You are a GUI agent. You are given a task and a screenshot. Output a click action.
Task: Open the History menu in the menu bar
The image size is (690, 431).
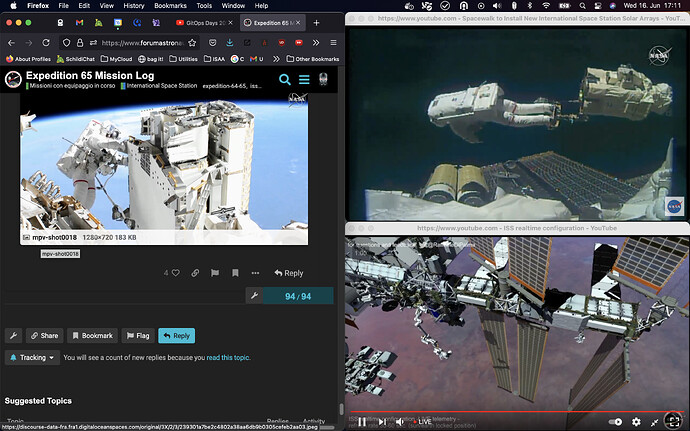pyautogui.click(x=133, y=6)
